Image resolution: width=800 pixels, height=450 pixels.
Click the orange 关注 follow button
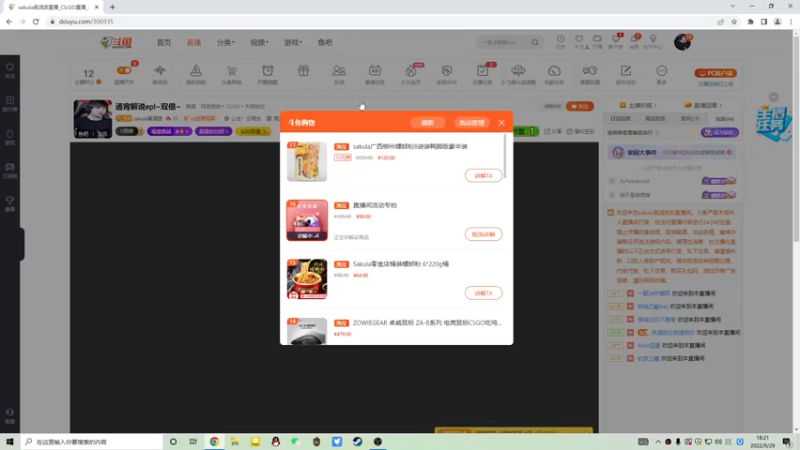pyautogui.click(x=580, y=106)
